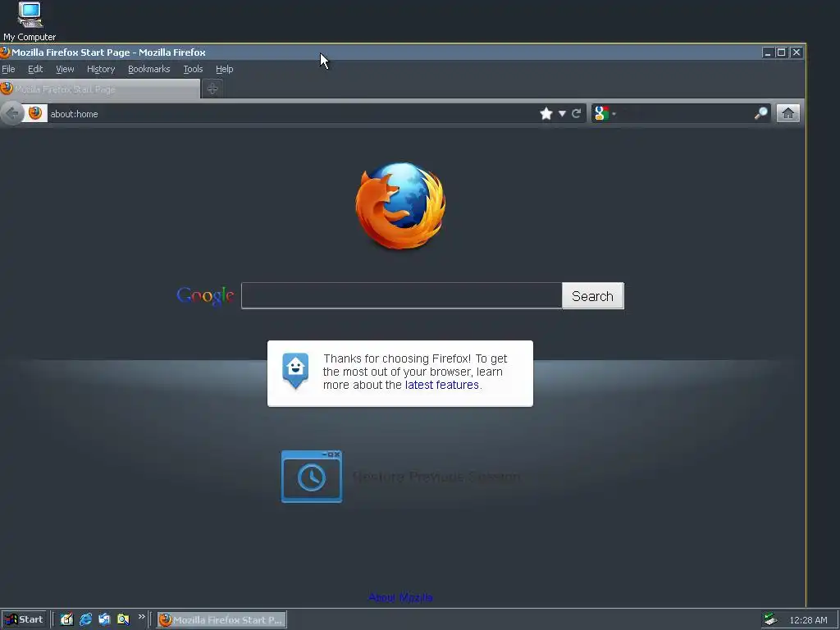Open the View menu
The height and width of the screenshot is (630, 840).
tap(65, 69)
